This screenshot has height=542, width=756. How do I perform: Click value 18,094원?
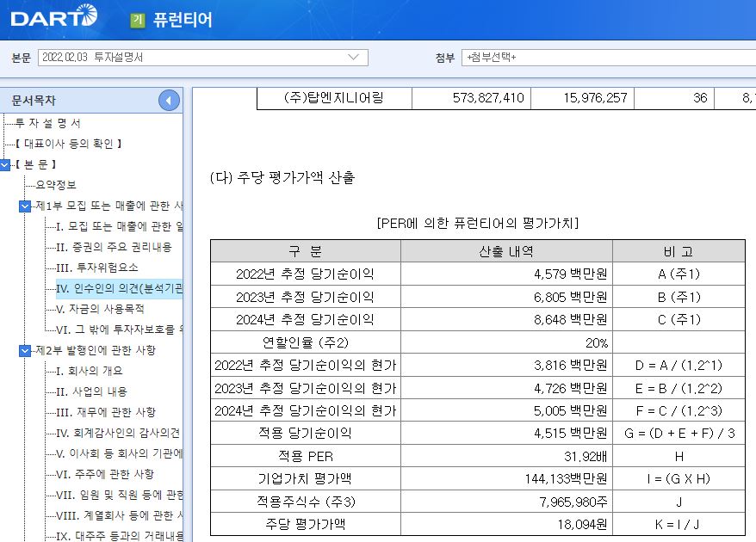[582, 524]
